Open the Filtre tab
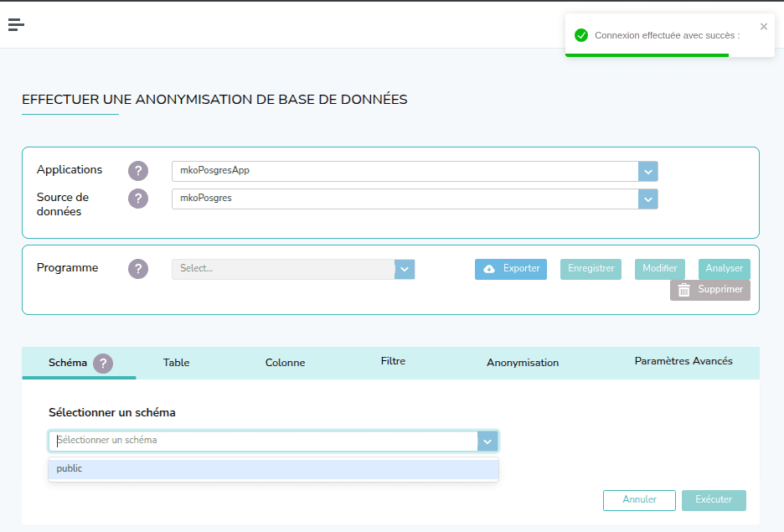Screen dimensions: 784x532 pos(393,362)
